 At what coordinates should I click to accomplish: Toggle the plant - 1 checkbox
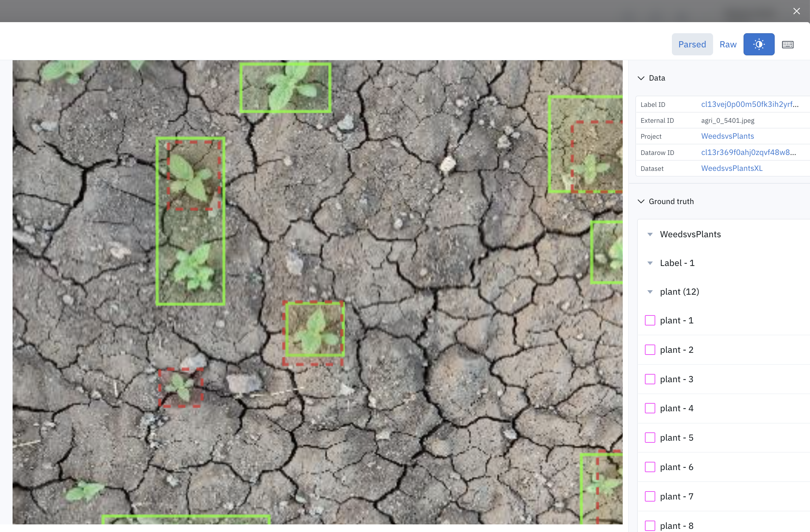coord(650,320)
